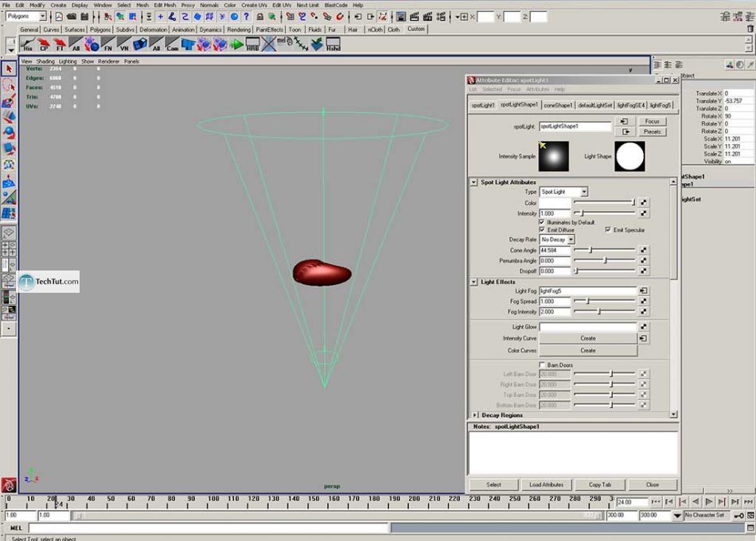Click the His shelf button
The height and width of the screenshot is (541, 756).
click(x=28, y=45)
